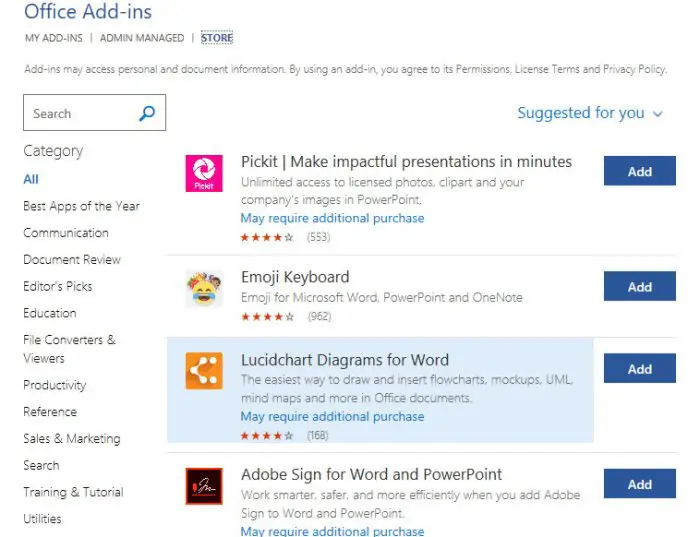The image size is (700, 537).
Task: Add the Pickit add-in
Action: point(639,171)
